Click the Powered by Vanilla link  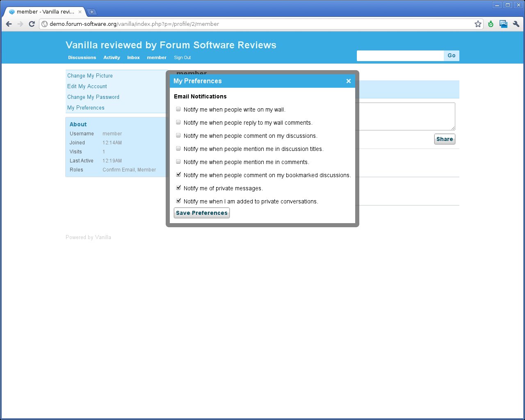point(88,237)
